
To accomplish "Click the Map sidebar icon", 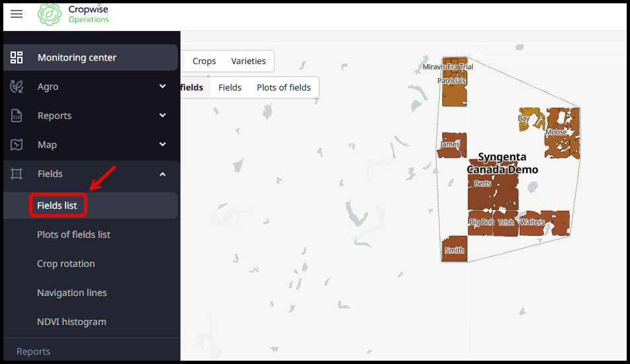I will (x=17, y=145).
